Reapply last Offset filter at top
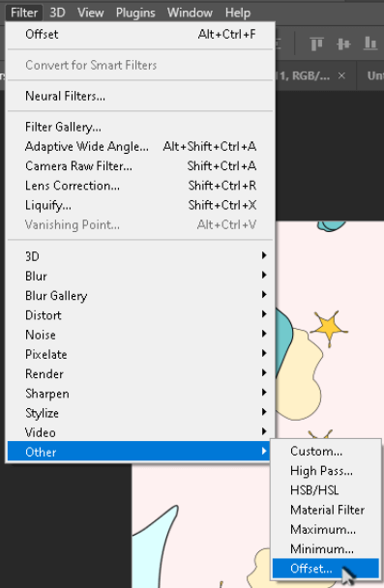Image resolution: width=384 pixels, height=588 pixels. (x=141, y=34)
